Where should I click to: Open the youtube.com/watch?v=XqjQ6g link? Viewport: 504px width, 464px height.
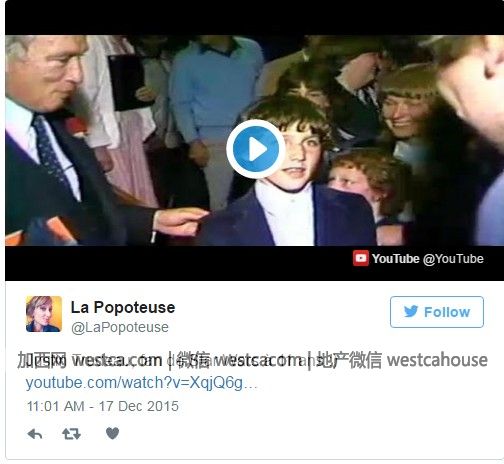point(142,383)
